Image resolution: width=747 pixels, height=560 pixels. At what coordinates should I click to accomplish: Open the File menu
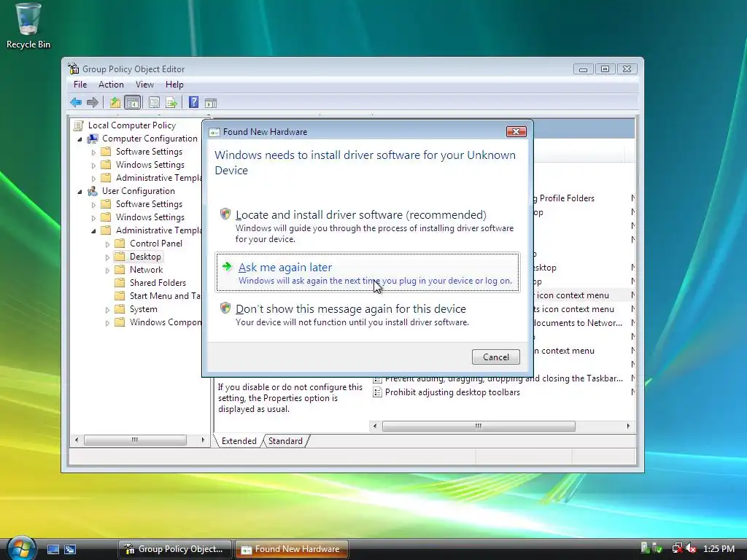pyautogui.click(x=80, y=85)
